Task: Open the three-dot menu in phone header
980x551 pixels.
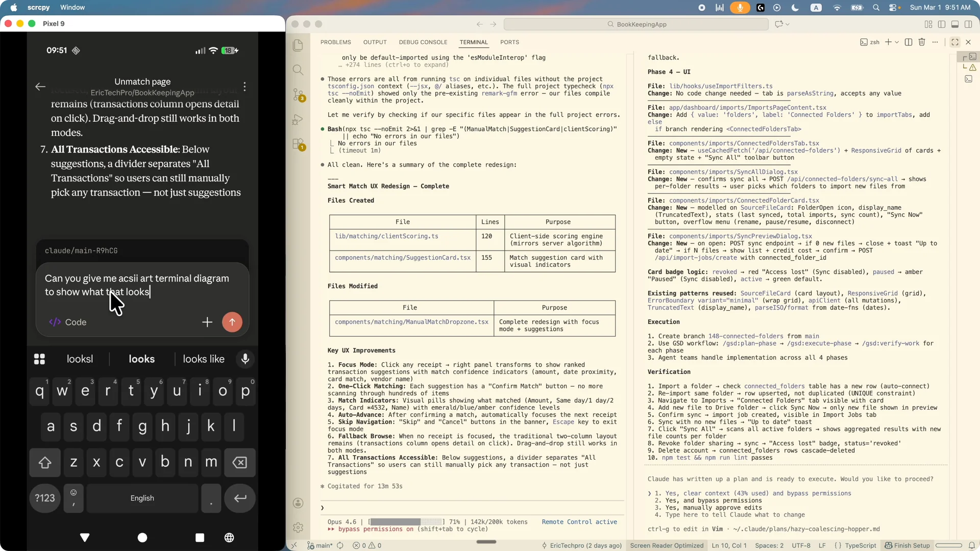Action: click(x=245, y=87)
